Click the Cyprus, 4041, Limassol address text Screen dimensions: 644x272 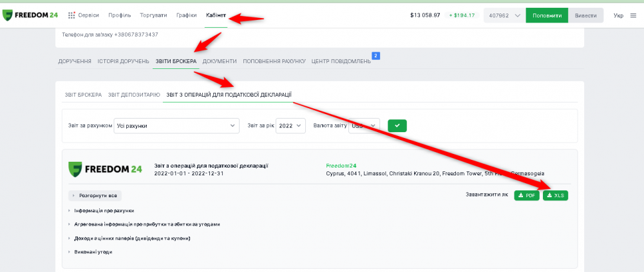pos(435,173)
